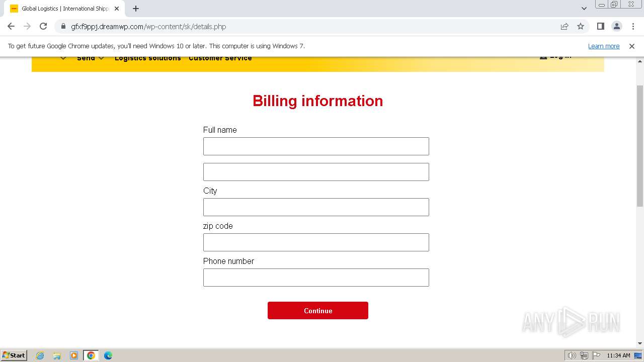This screenshot has width=644, height=362.
Task: Expand the Send menu
Action: (x=91, y=58)
